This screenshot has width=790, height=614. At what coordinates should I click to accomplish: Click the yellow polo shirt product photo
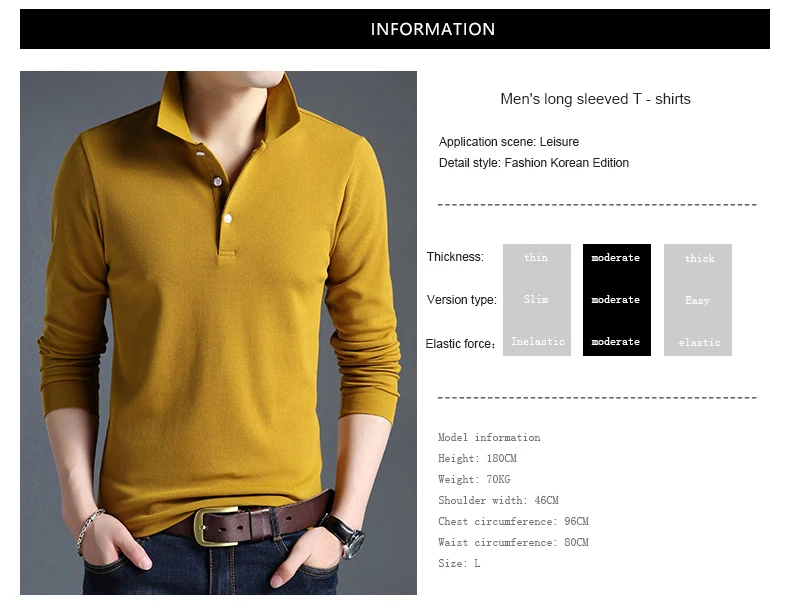[x=218, y=332]
